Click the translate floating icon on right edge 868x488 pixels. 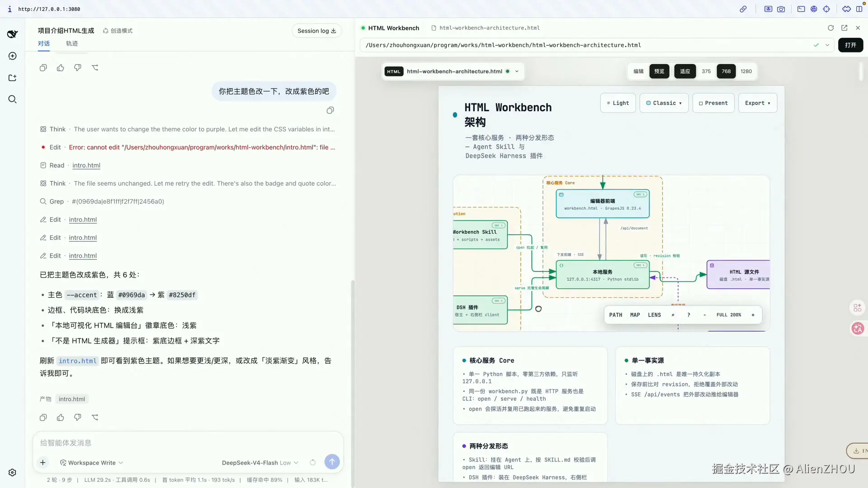click(858, 328)
